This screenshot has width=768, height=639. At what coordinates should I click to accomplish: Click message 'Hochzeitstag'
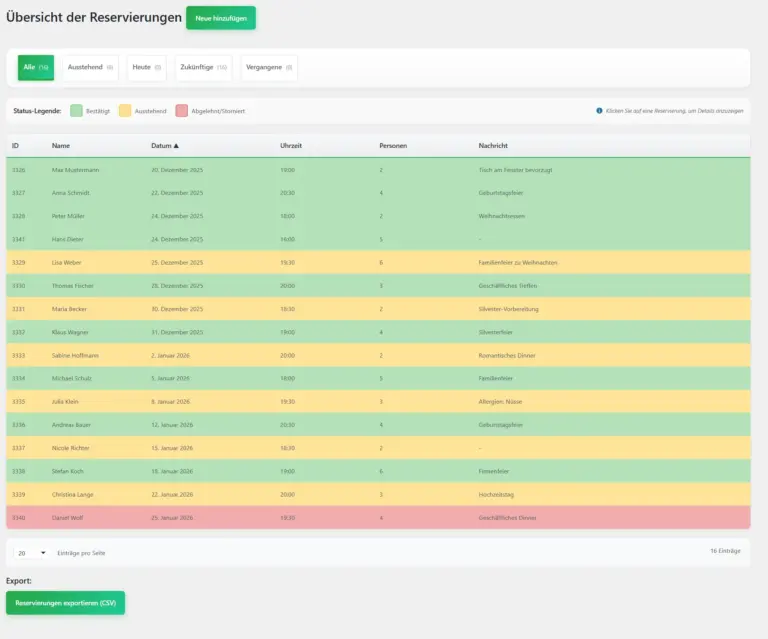coord(496,495)
